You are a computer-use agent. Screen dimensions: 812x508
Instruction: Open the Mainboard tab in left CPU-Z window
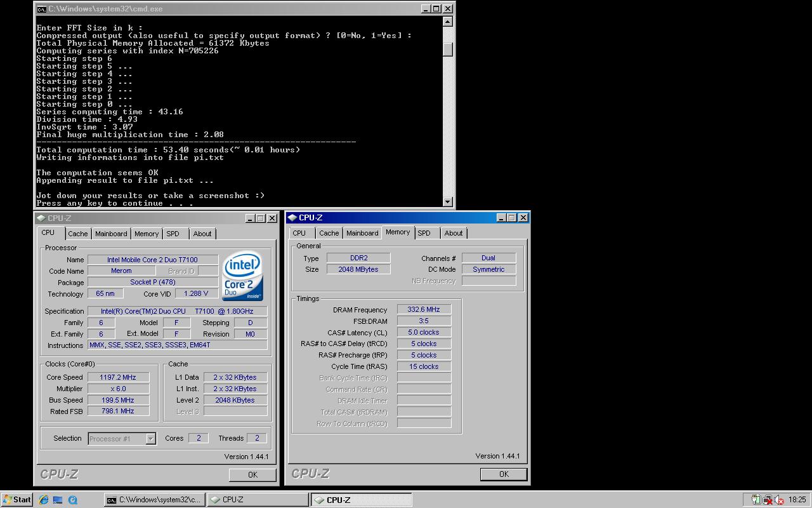point(111,234)
